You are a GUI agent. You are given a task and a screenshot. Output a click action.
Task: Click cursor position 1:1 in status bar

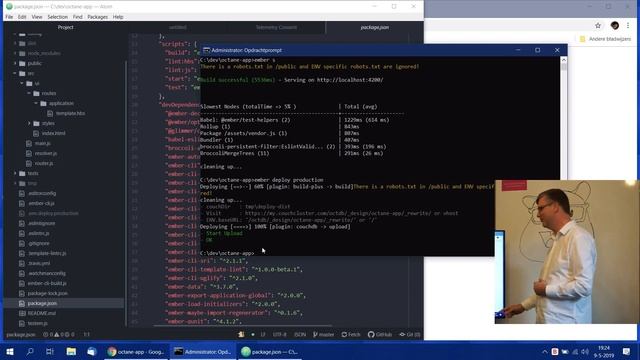pos(87,335)
